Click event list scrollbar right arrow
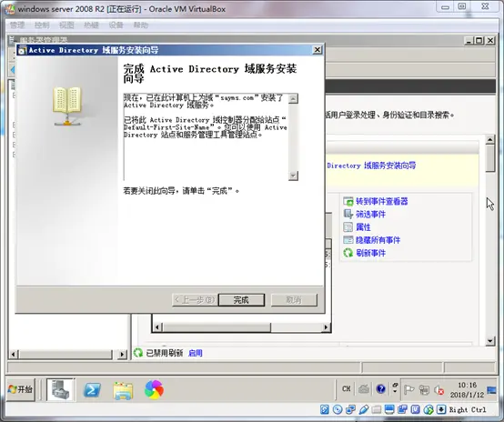Screen dimensions: 504x422 pyautogui.click(x=326, y=327)
